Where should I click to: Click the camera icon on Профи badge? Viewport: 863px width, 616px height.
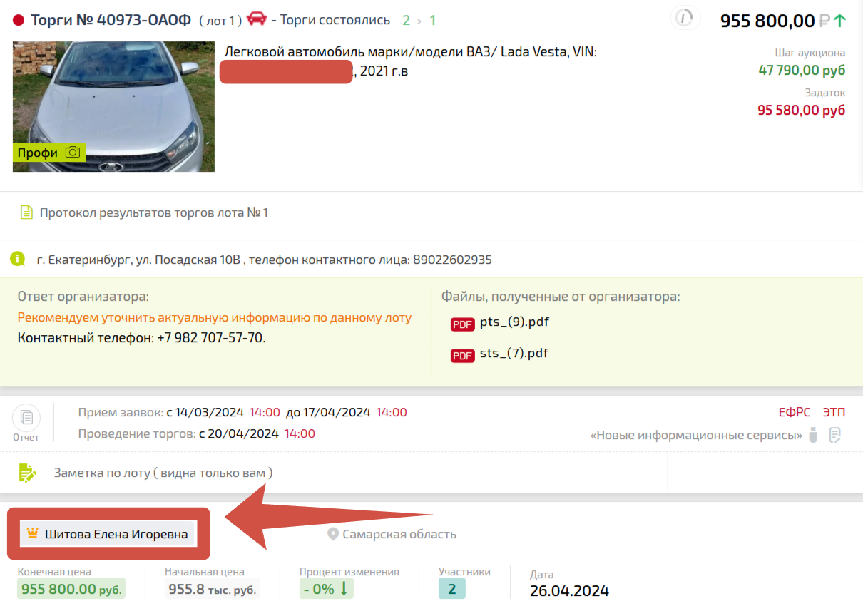(73, 153)
